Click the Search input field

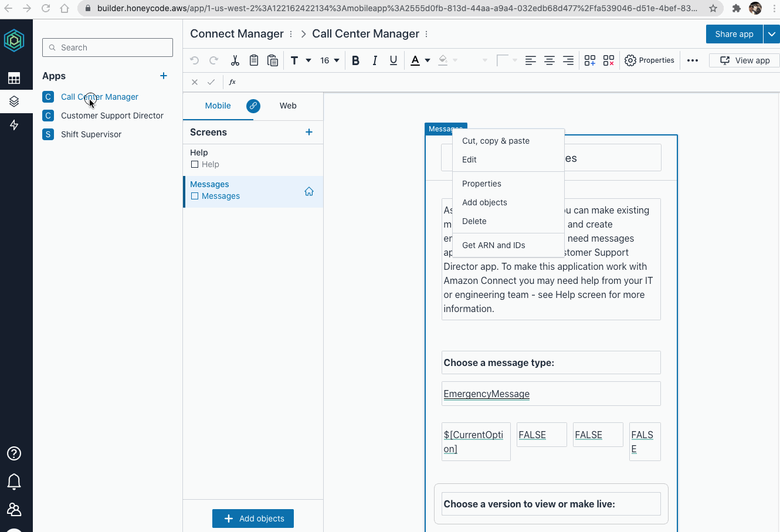click(x=107, y=48)
